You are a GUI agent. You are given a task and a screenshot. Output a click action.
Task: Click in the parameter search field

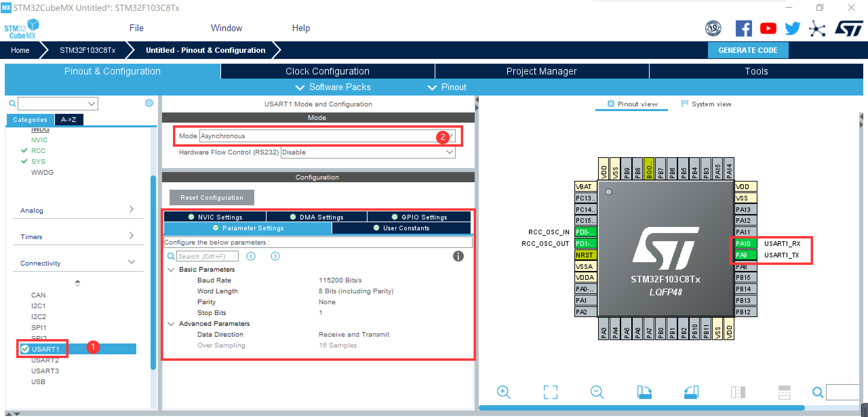208,256
